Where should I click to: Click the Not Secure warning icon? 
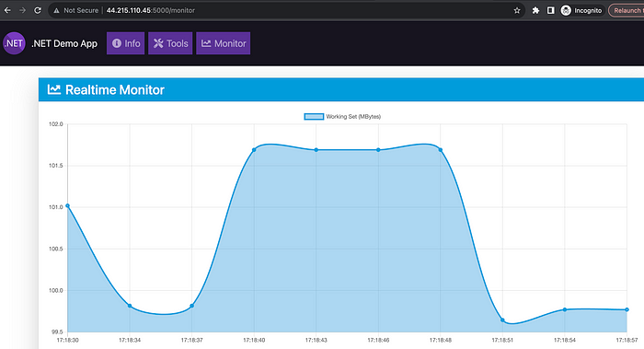57,11
